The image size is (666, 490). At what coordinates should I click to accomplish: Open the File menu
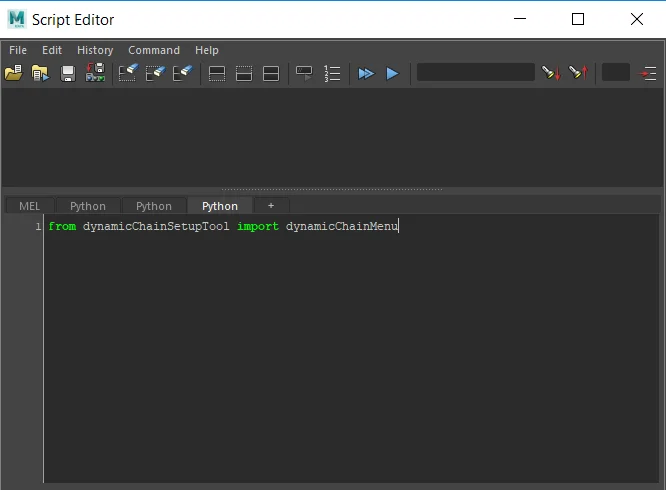(x=18, y=50)
